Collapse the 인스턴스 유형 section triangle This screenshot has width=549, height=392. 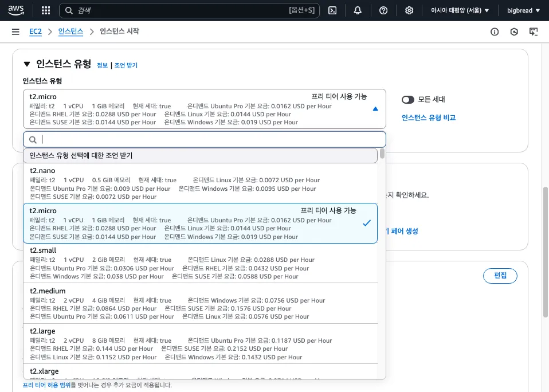[x=26, y=64]
